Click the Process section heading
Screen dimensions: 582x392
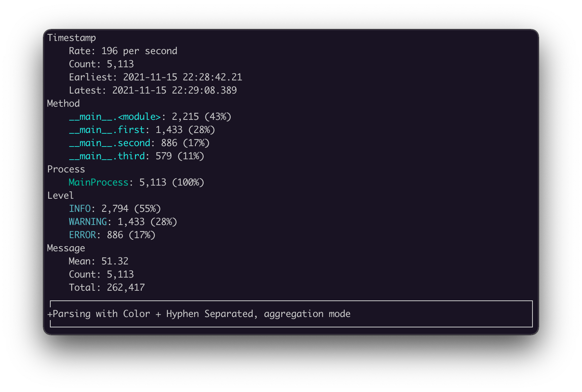(66, 169)
